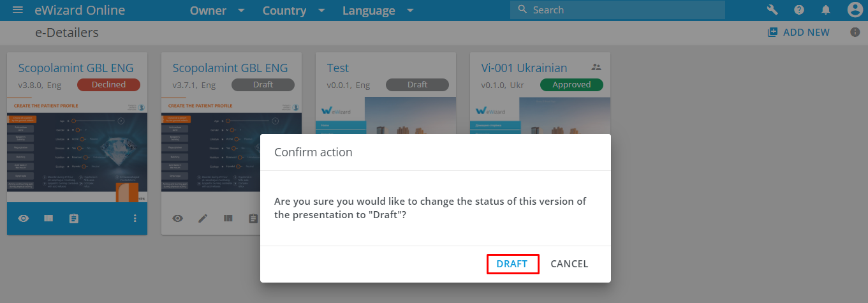The height and width of the screenshot is (303, 868).
Task: Open the three-dot menu on Scopolamint v3.8.0
Action: 135,219
